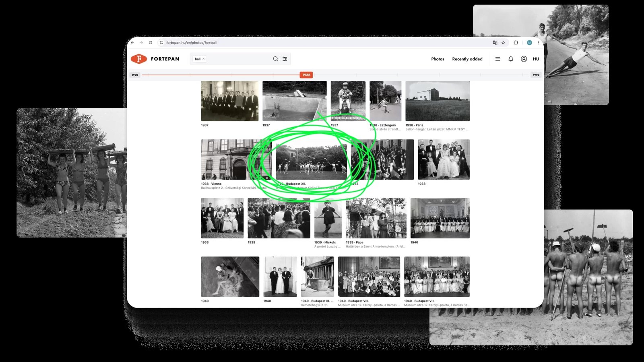
Task: Open Recently added page
Action: coord(467,59)
